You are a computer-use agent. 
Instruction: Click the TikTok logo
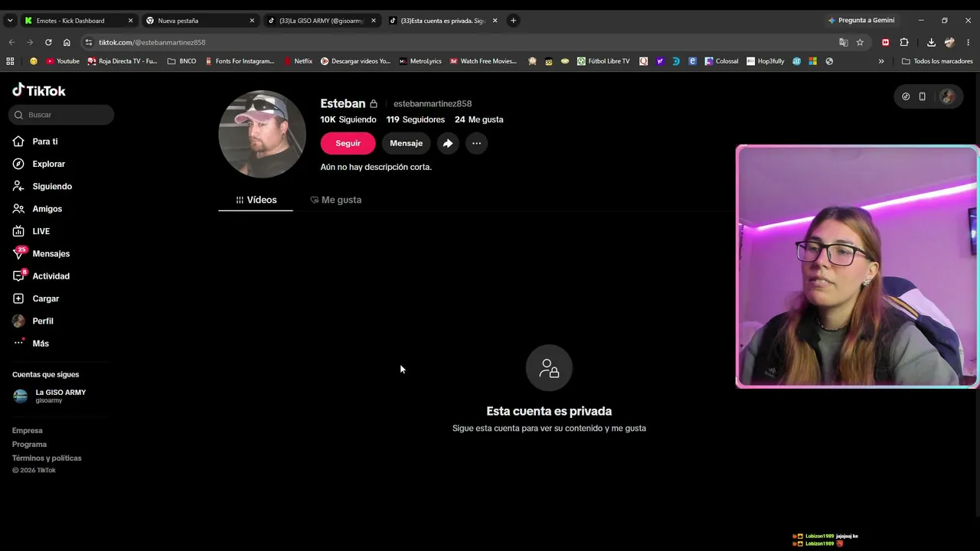coord(39,90)
